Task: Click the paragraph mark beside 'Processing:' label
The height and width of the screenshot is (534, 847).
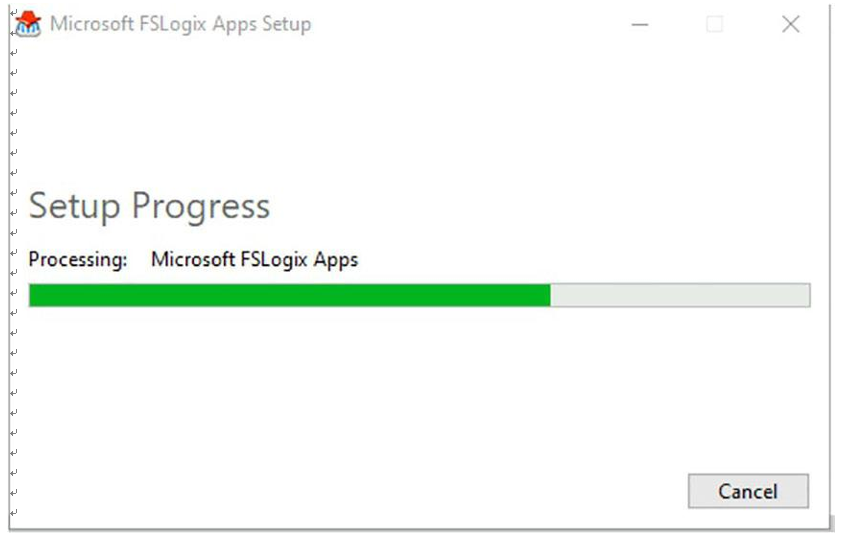Action: pyautogui.click(x=14, y=253)
